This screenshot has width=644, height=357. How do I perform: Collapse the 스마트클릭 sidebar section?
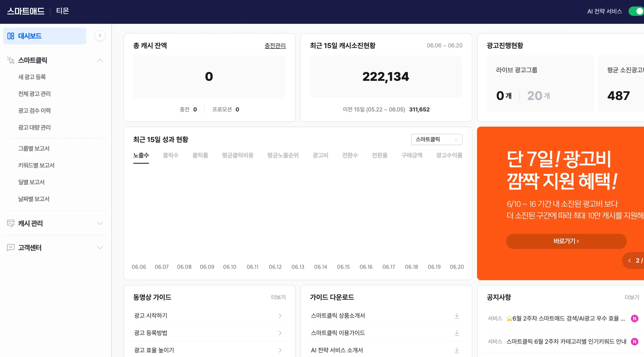pos(100,60)
